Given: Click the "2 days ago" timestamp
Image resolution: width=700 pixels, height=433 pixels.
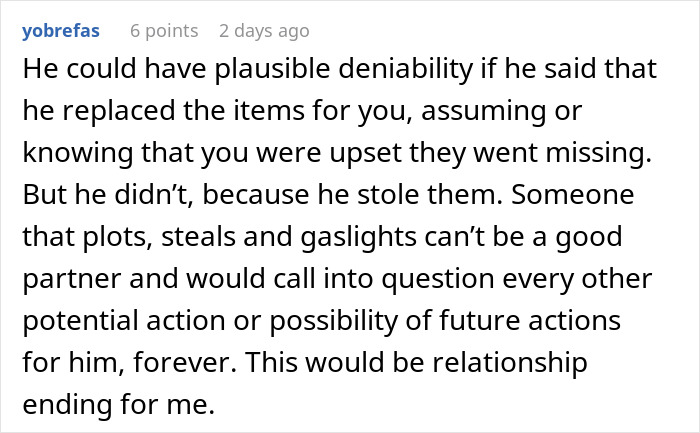Looking at the screenshot, I should pyautogui.click(x=264, y=31).
